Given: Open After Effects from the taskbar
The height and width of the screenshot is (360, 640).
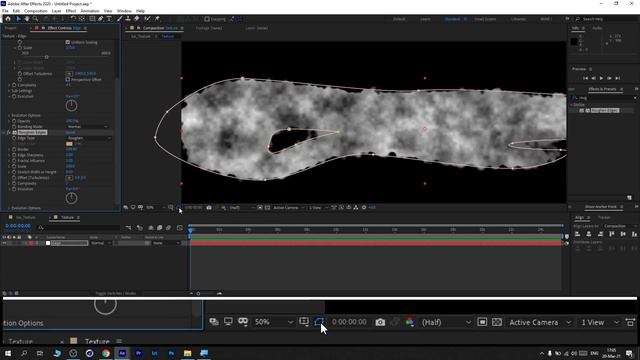Looking at the screenshot, I should [122, 353].
